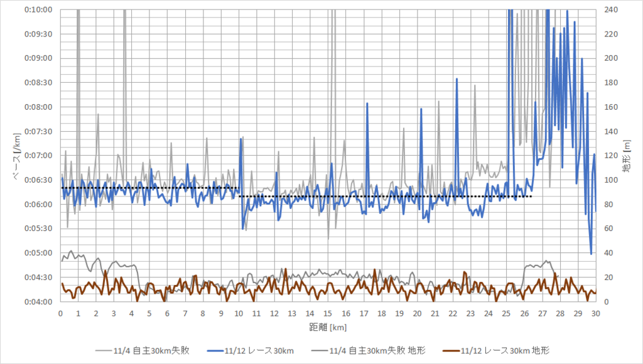Select the legend entry 11/4 自主30km失敗 地形
Image resolution: width=643 pixels, height=364 pixels.
pyautogui.click(x=368, y=350)
